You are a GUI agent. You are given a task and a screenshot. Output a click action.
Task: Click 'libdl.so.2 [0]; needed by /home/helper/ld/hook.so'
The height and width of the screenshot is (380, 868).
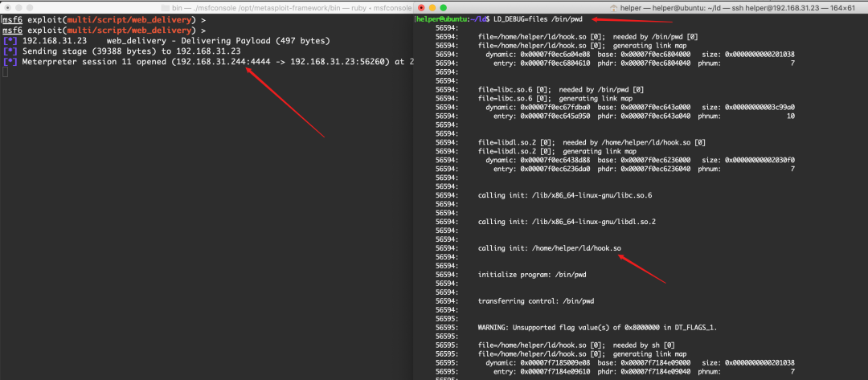point(592,143)
